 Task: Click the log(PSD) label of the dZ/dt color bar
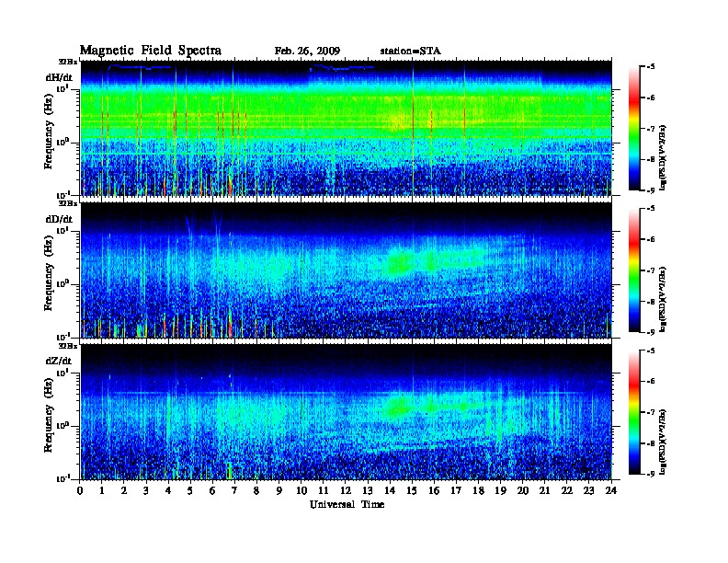(x=664, y=442)
